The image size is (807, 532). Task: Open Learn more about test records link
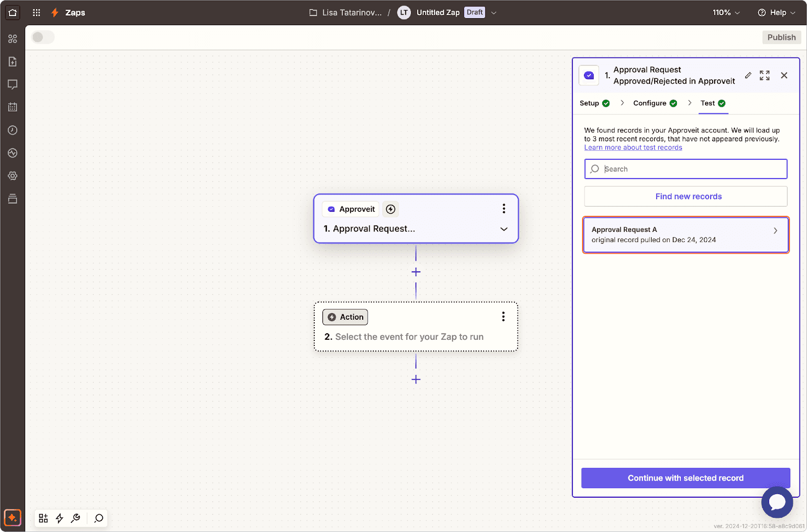point(633,148)
